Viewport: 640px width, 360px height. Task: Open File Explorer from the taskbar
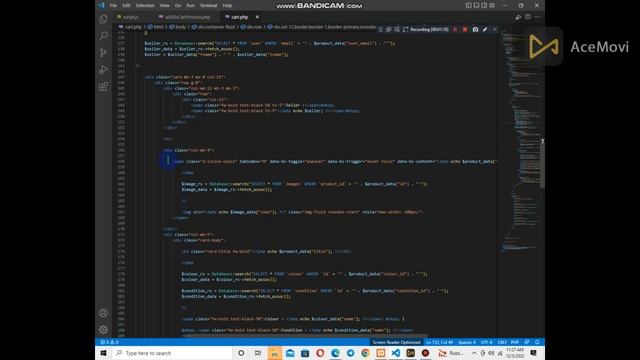tap(275, 353)
